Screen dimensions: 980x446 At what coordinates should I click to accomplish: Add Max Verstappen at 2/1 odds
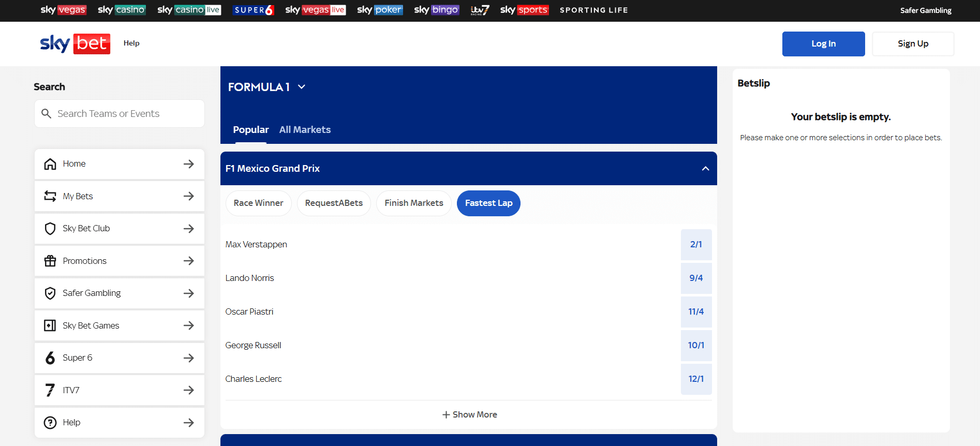pyautogui.click(x=696, y=244)
